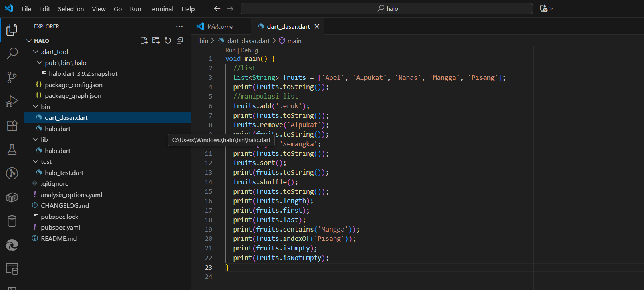Open the Source Control view
This screenshot has width=644, height=290.
pos(12,77)
